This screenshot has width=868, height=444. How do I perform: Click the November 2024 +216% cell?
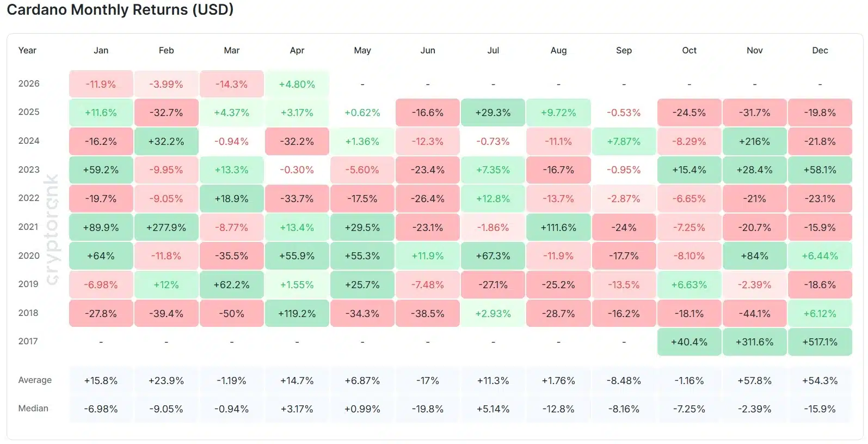click(x=754, y=142)
